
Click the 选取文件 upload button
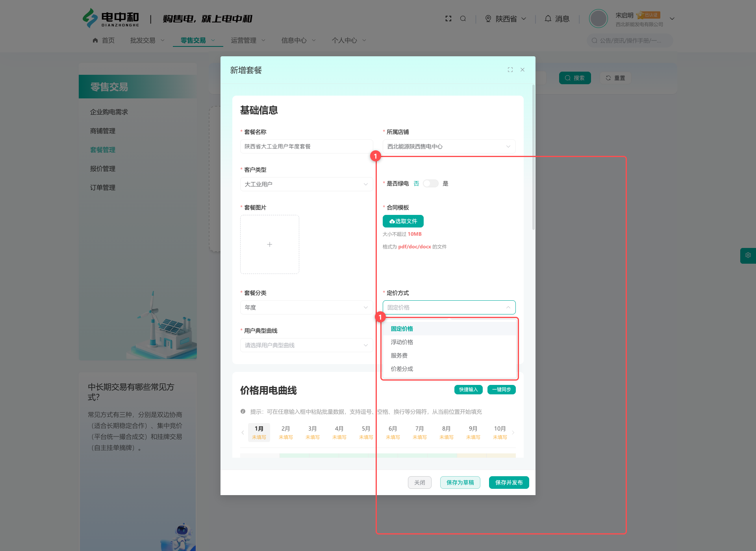[403, 221]
